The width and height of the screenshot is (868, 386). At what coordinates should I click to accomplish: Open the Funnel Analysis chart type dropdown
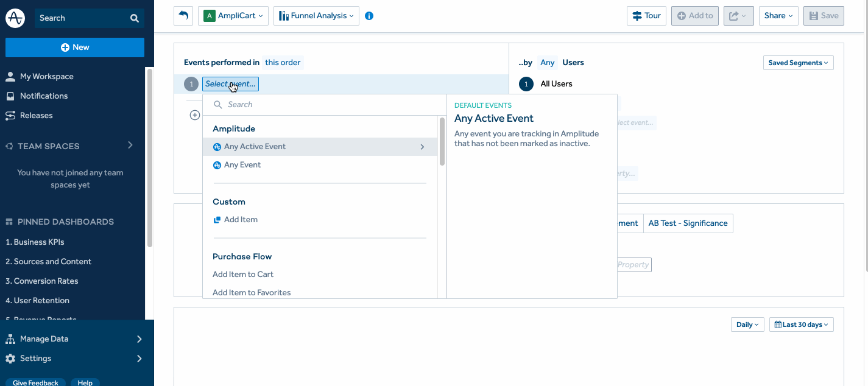[x=316, y=16]
